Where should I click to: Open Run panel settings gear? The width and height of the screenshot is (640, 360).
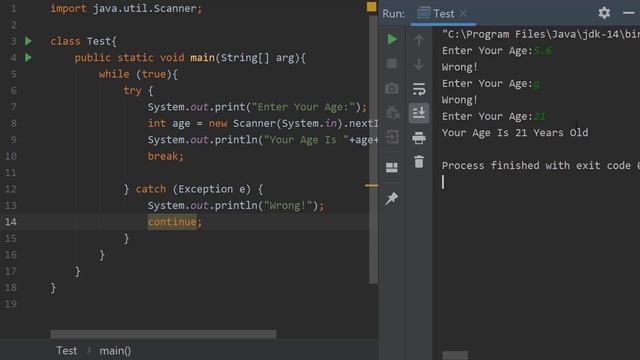tap(604, 13)
